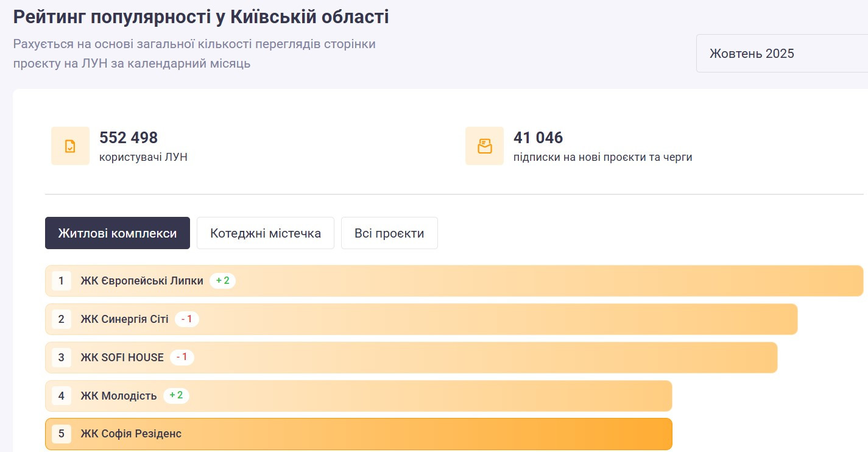Click the rank badge "1" of Європейські Липки
This screenshot has width=868, height=452.
61,281
